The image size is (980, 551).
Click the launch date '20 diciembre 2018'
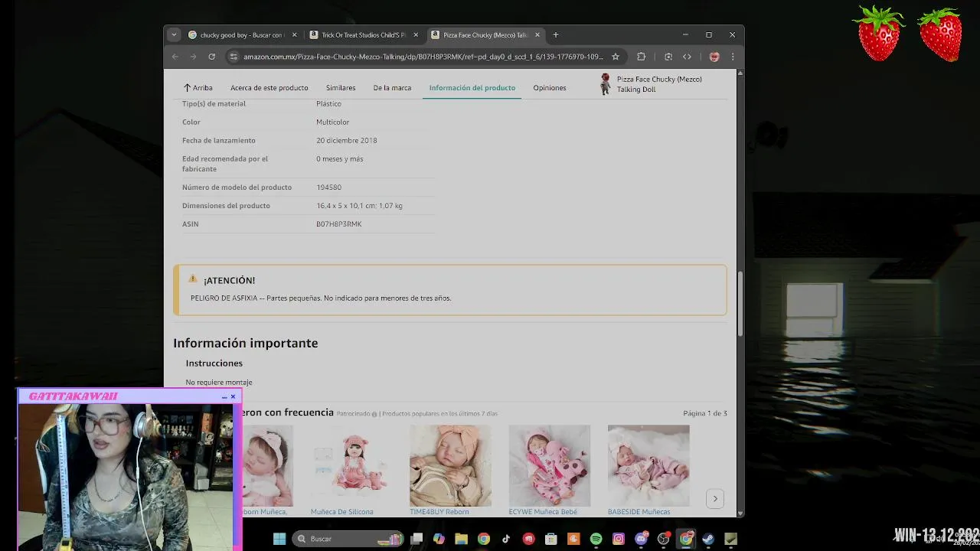click(x=347, y=141)
